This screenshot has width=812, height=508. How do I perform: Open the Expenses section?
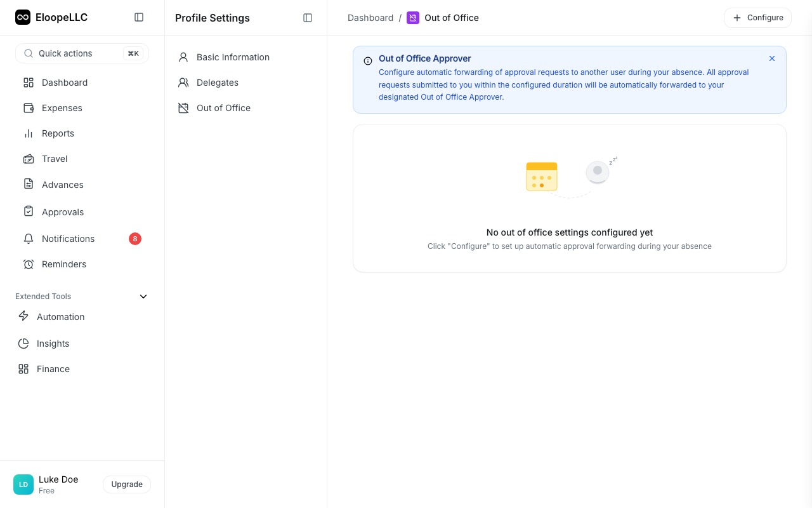point(62,108)
